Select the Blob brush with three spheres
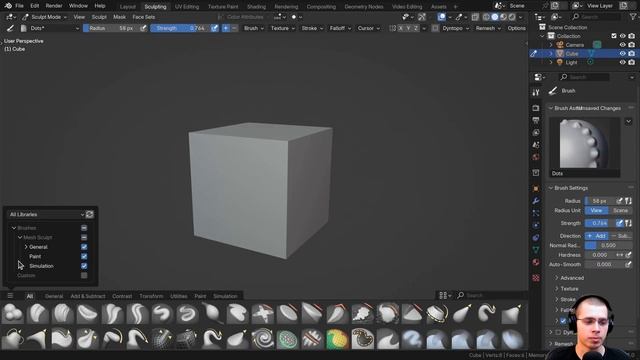 pyautogui.click(x=12, y=313)
